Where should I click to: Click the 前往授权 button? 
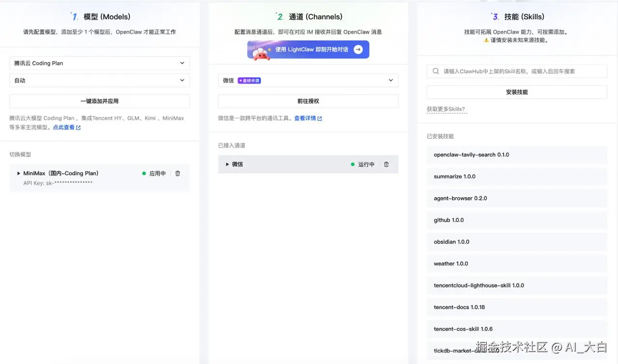pos(308,101)
